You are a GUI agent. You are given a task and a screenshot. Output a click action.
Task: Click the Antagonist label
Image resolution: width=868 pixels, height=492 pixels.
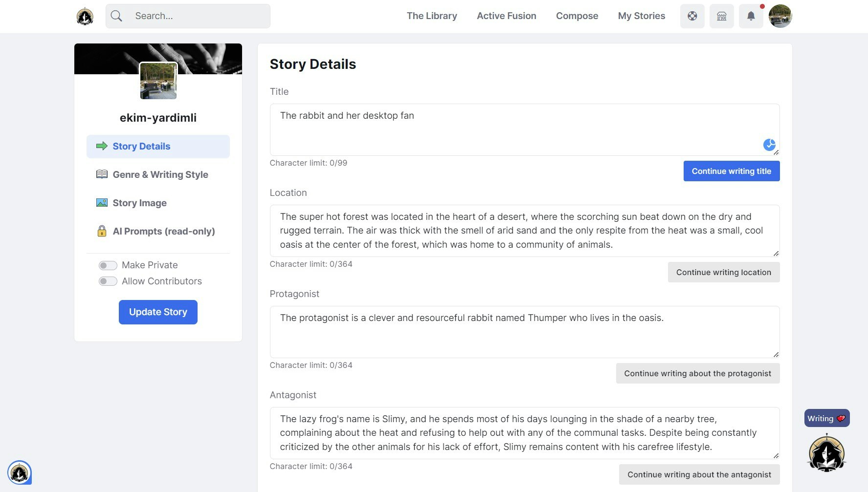(x=293, y=395)
